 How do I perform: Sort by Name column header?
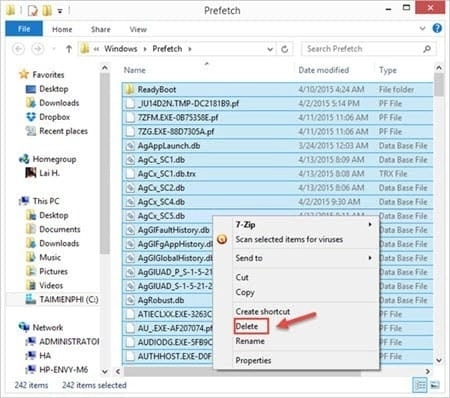[135, 70]
